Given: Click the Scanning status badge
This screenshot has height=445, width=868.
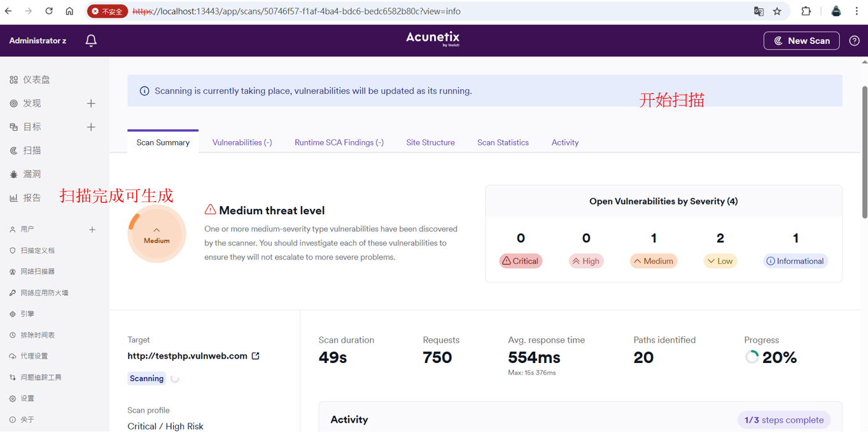Looking at the screenshot, I should tap(146, 378).
